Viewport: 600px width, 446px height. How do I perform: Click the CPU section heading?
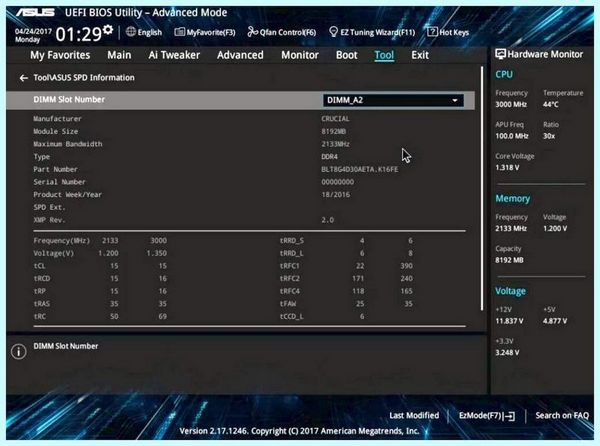(x=504, y=74)
